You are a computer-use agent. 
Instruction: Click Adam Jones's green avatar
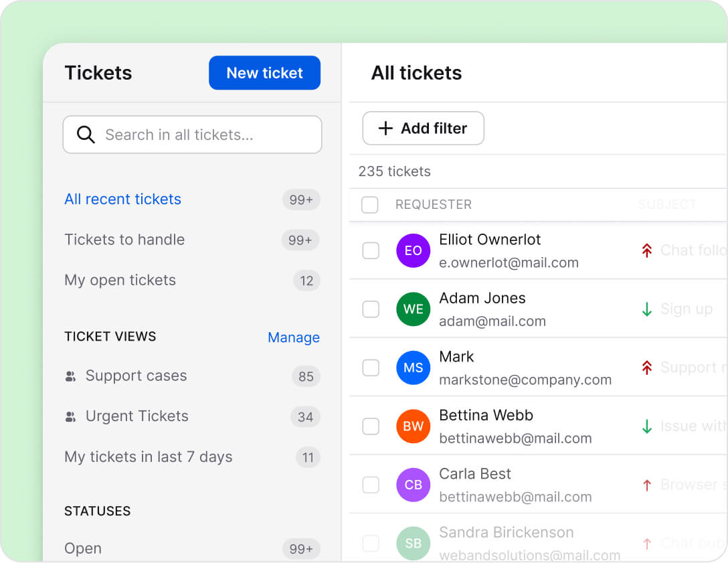pyautogui.click(x=413, y=309)
